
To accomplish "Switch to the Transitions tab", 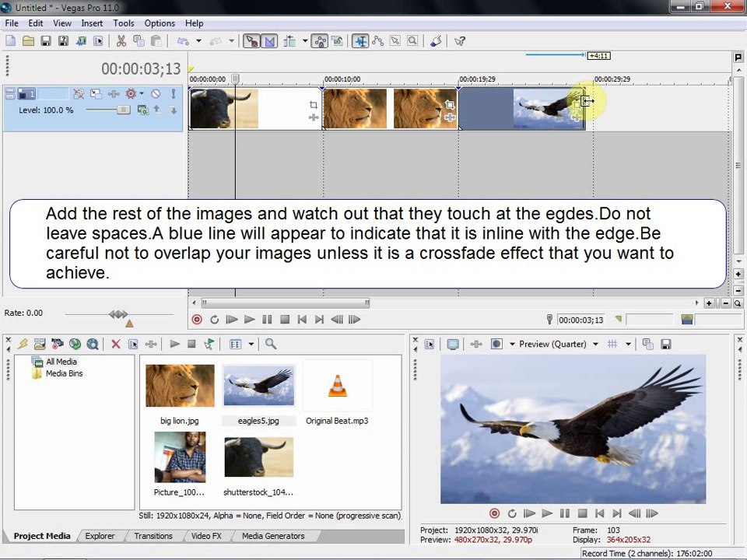I will point(153,536).
